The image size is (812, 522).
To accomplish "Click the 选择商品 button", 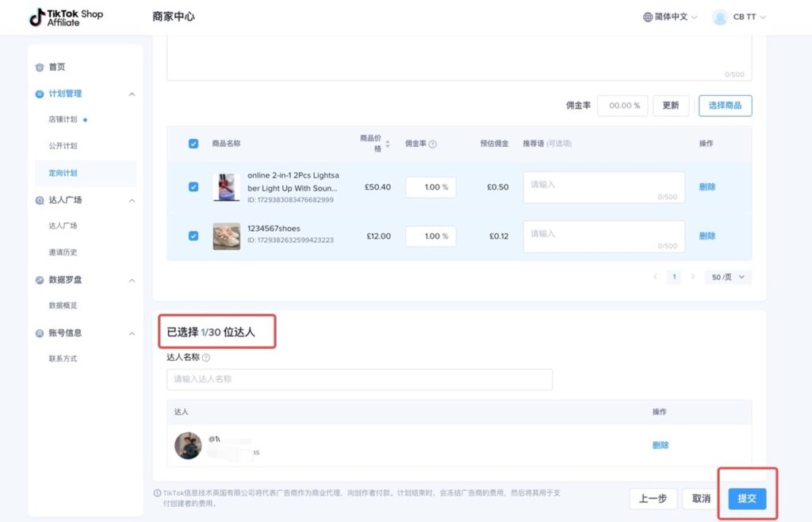I will 725,106.
